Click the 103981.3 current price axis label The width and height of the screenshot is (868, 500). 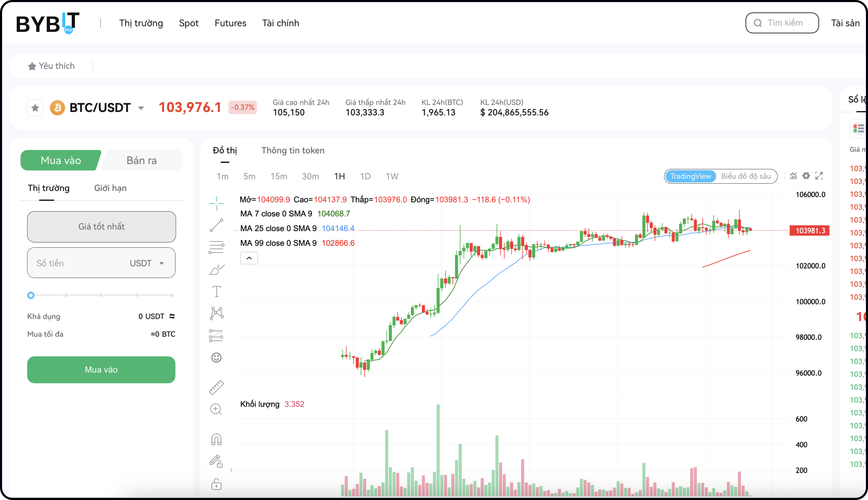(x=810, y=231)
